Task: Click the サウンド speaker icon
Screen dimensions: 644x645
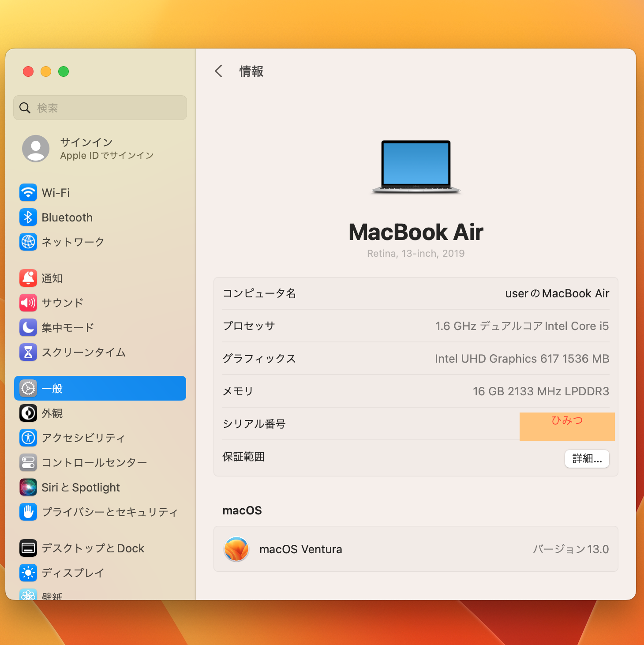Action: (28, 303)
